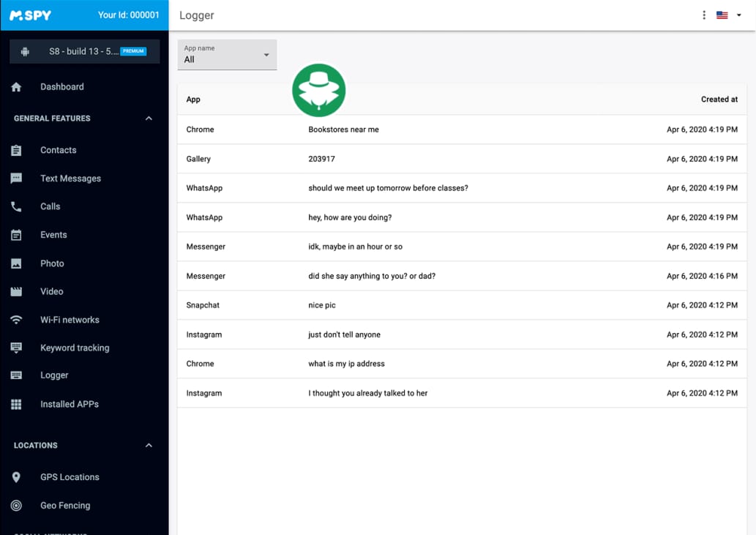
Task: Open the language flag dropdown
Action: coord(728,15)
